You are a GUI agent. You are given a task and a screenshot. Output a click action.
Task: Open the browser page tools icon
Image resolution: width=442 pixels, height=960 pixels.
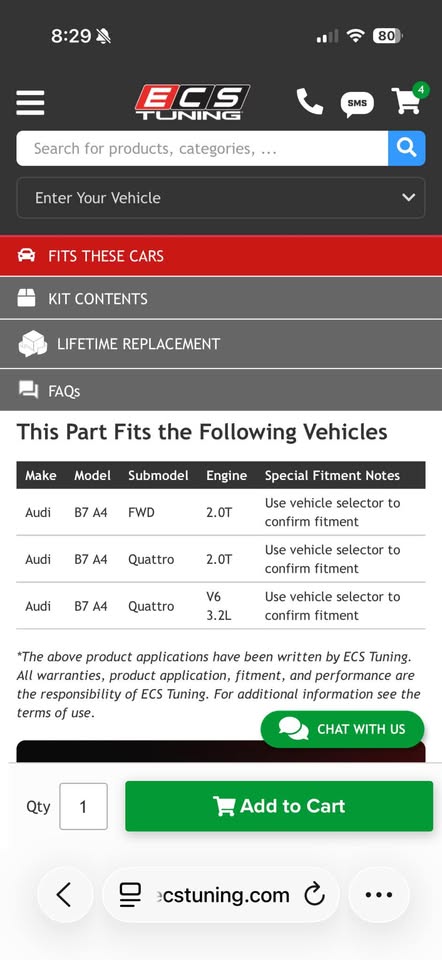pos(130,895)
